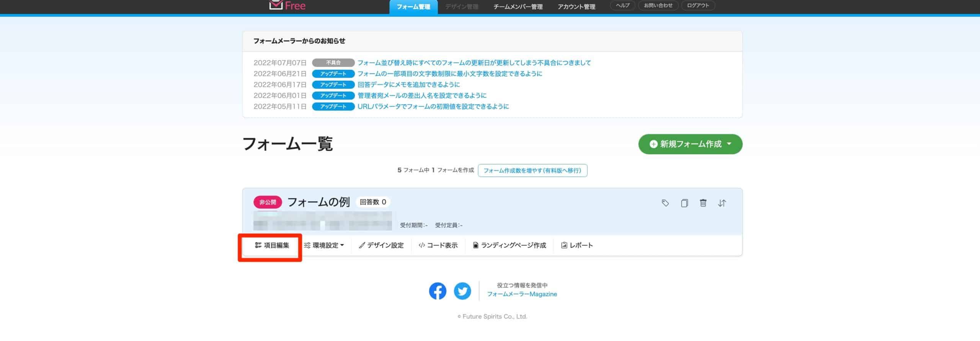Click the Free logo in the header

coord(287,5)
